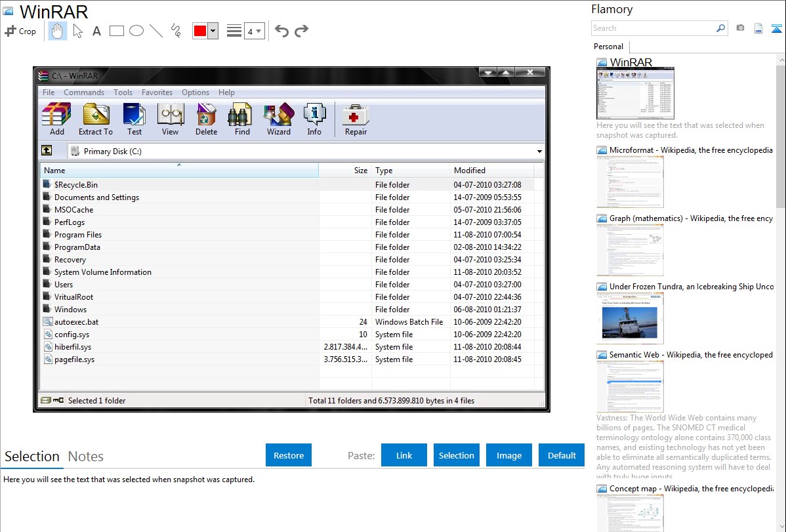Choose the text annotation tool
Screen dimensions: 786x532
[96, 31]
